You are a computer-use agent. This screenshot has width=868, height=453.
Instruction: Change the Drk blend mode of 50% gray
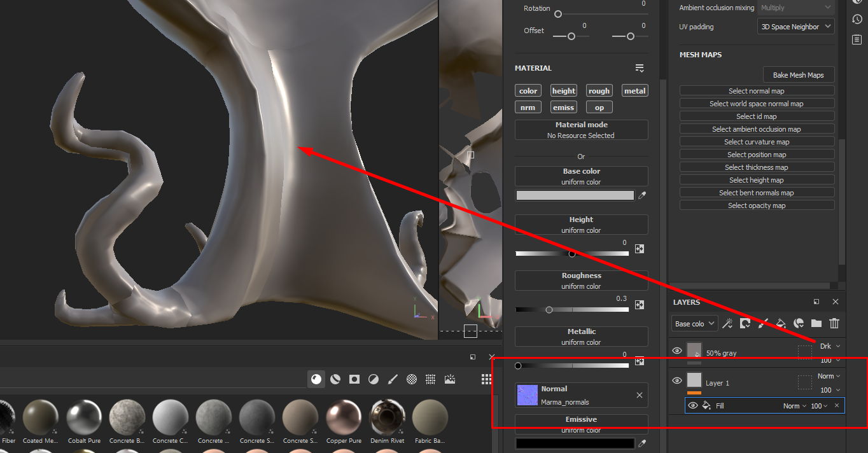[830, 346]
